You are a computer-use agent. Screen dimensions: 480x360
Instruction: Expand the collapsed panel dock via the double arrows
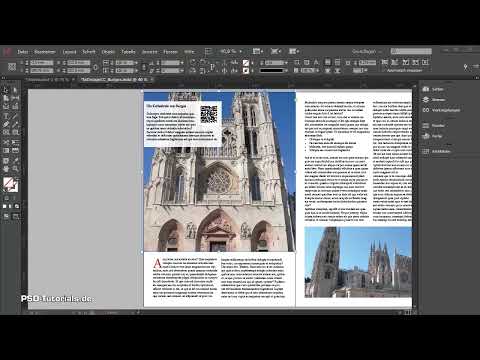click(476, 77)
